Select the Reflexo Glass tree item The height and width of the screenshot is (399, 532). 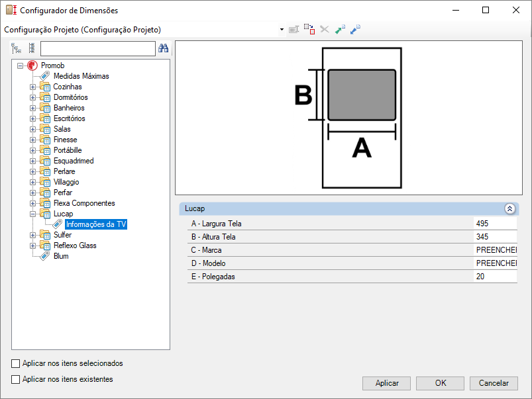[75, 245]
